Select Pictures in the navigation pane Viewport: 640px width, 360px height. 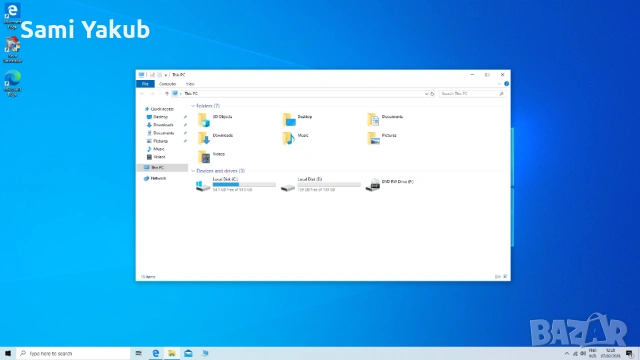158,141
